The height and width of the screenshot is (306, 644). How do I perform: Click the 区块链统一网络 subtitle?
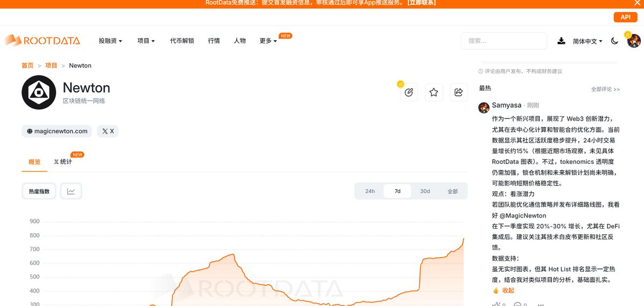(x=84, y=101)
